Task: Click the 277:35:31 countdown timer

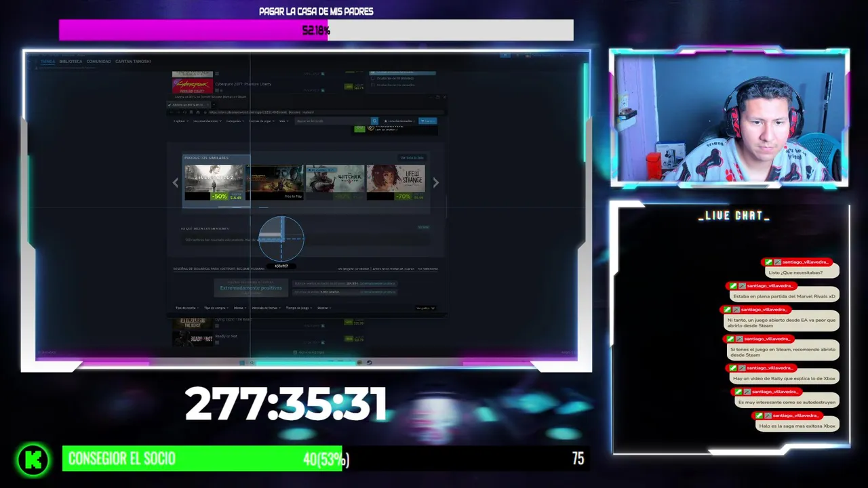Action: click(285, 405)
